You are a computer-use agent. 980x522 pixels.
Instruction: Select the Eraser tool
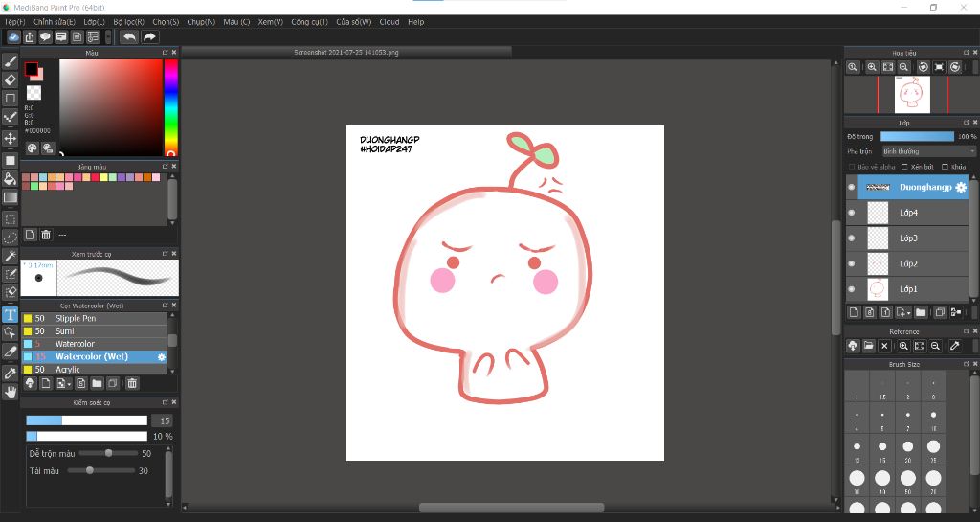point(10,80)
